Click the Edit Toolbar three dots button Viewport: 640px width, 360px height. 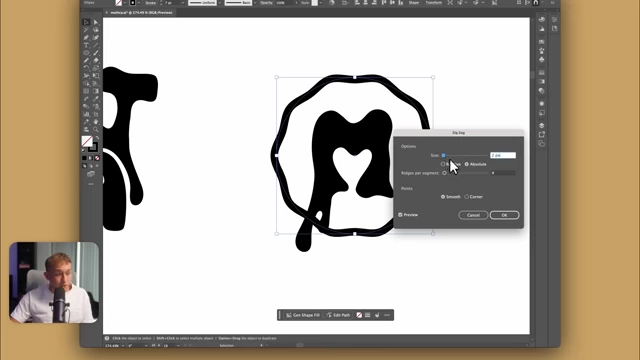point(91,184)
